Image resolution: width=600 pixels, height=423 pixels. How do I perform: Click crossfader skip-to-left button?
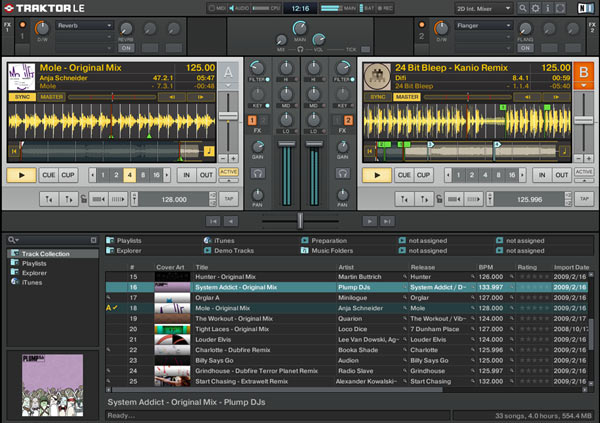[x=213, y=221]
